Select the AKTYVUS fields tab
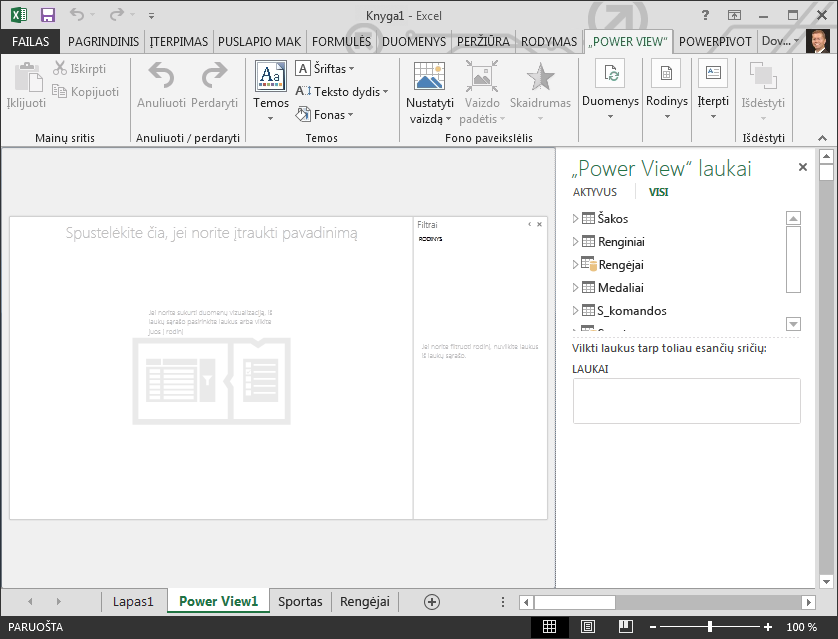The image size is (838, 639). (594, 192)
